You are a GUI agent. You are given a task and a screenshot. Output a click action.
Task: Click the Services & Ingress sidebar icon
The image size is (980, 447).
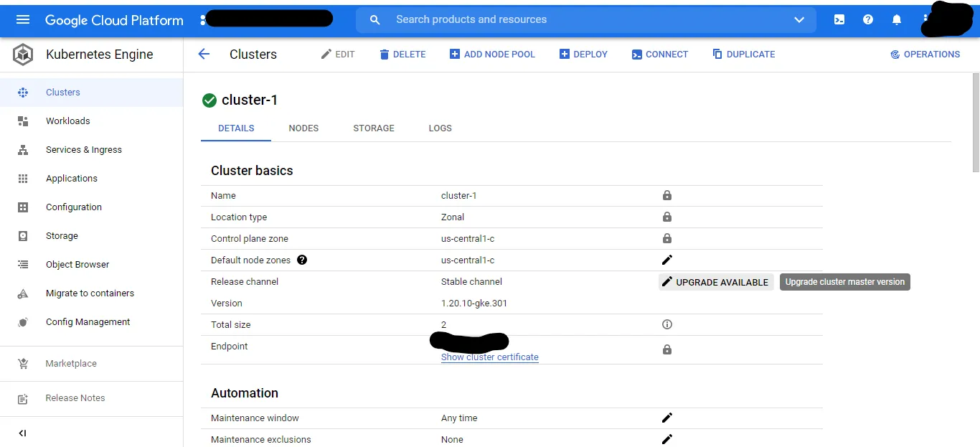(23, 150)
